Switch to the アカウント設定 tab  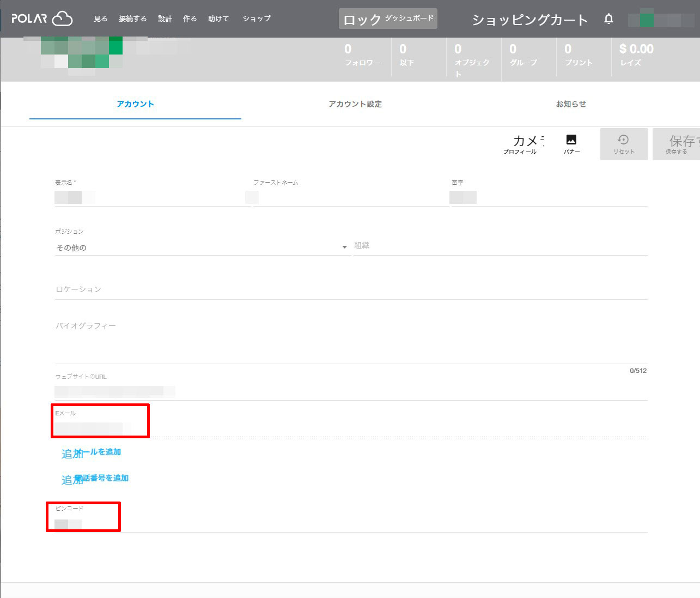click(355, 104)
